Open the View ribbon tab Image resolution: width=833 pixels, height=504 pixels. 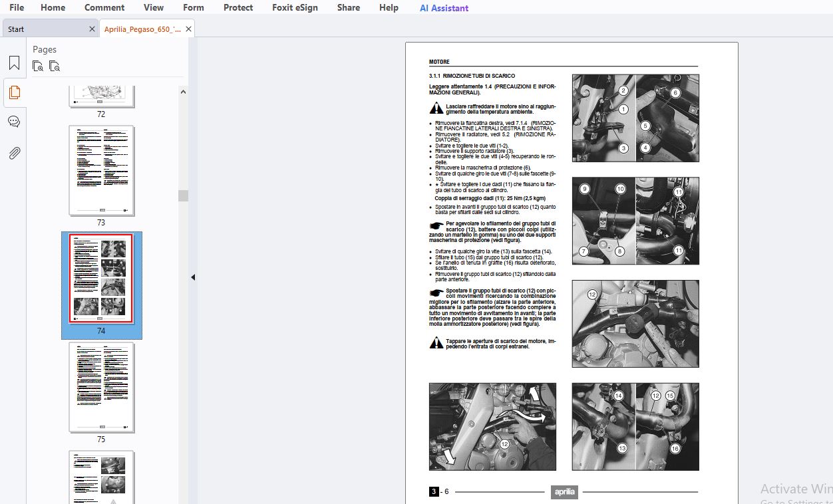[154, 7]
